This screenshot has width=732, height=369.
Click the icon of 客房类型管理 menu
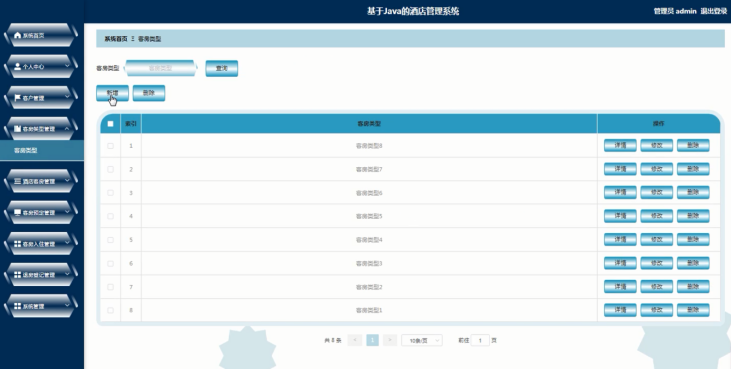tap(18, 129)
